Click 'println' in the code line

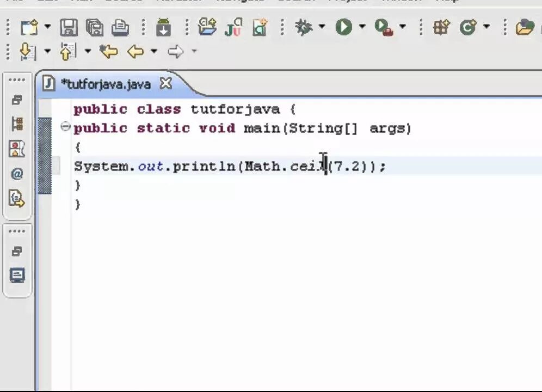(x=204, y=167)
